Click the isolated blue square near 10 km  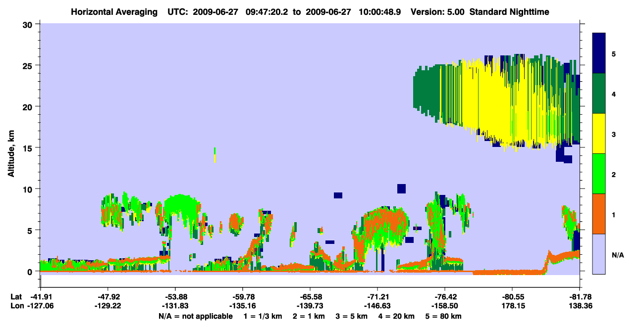tap(401, 189)
